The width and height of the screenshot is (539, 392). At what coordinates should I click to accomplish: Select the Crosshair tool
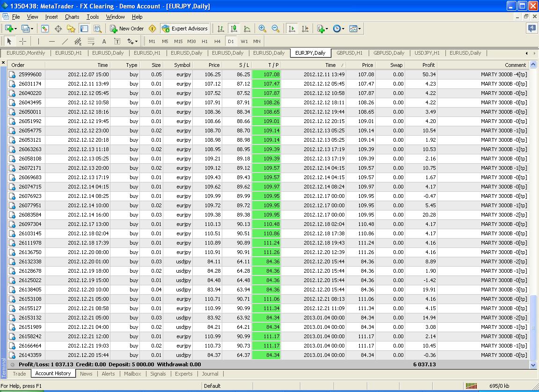point(22,42)
